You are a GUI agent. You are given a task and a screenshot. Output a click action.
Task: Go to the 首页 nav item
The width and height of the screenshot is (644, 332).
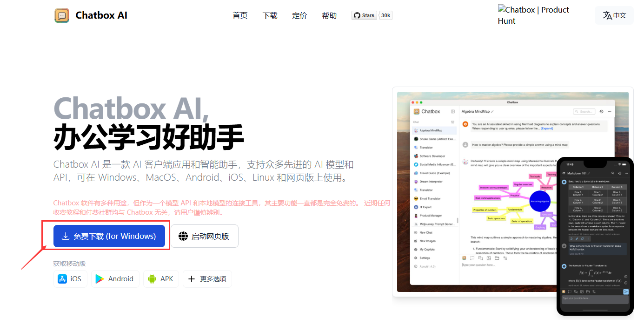point(240,15)
